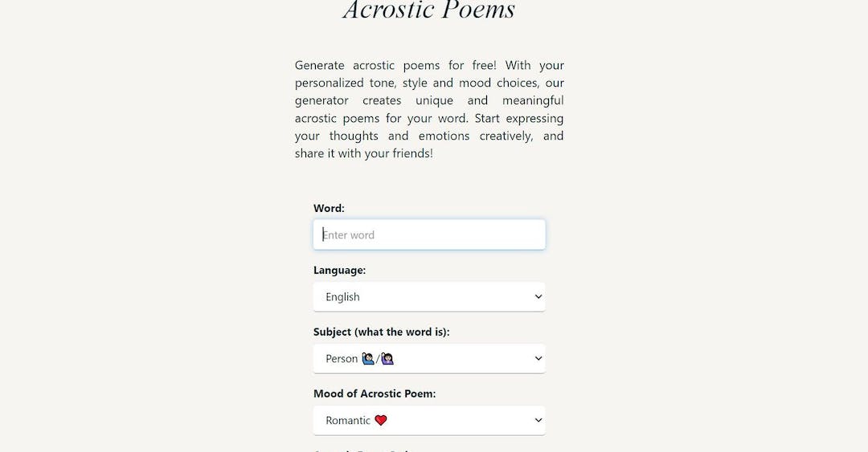Click the "Person" text in Subject box
This screenshot has width=868, height=452.
(342, 359)
